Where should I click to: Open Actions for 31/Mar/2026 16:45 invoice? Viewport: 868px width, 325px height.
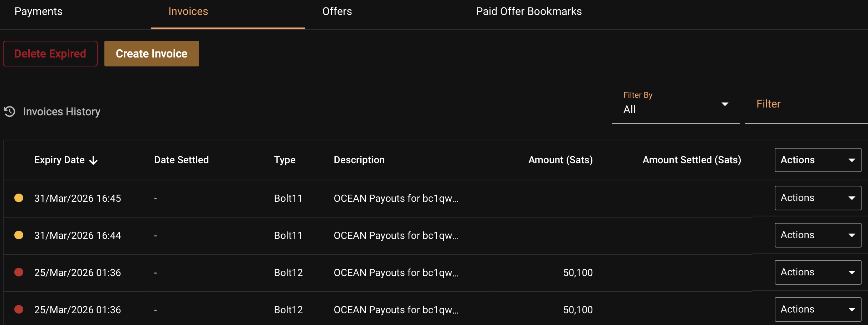(x=818, y=198)
